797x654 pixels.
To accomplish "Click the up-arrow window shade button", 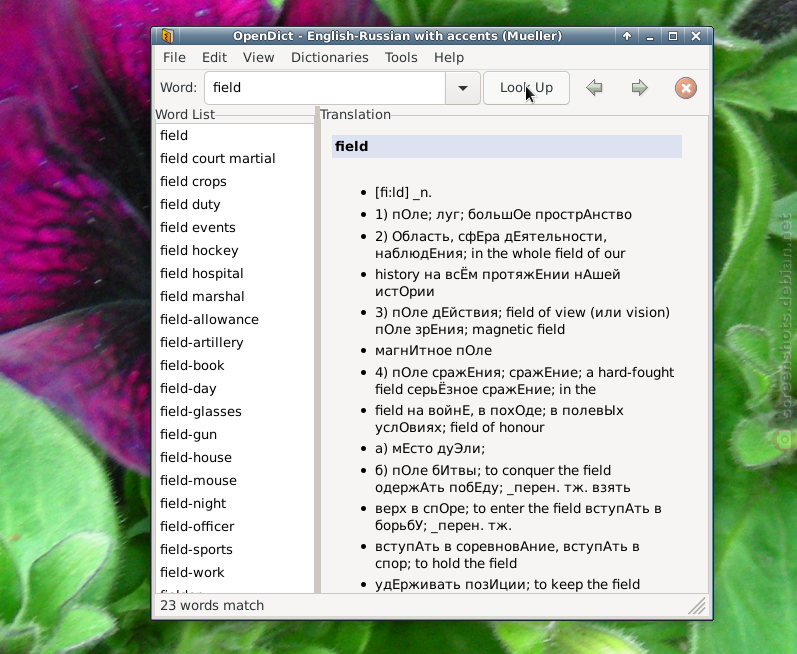I will click(x=627, y=36).
